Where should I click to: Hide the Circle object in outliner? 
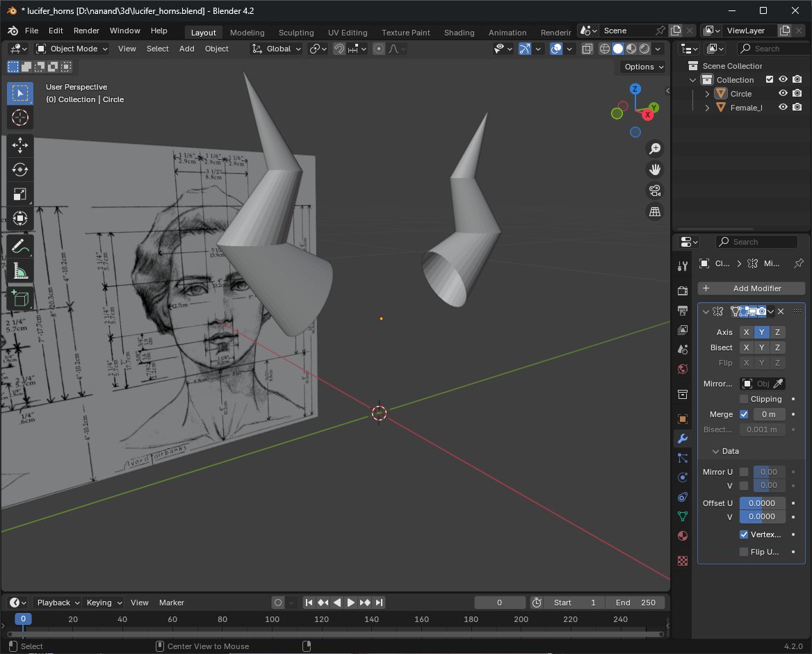coord(783,94)
